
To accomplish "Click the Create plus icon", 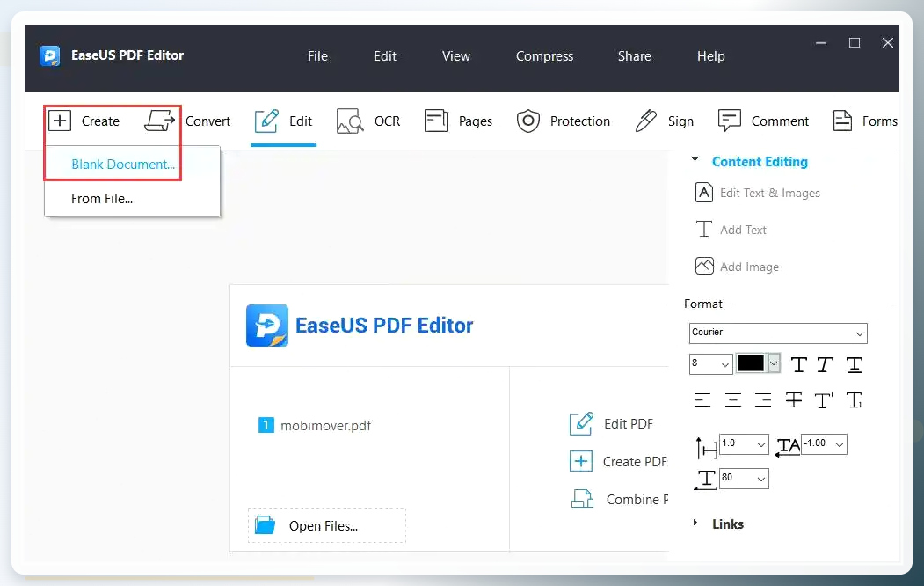I will point(60,121).
